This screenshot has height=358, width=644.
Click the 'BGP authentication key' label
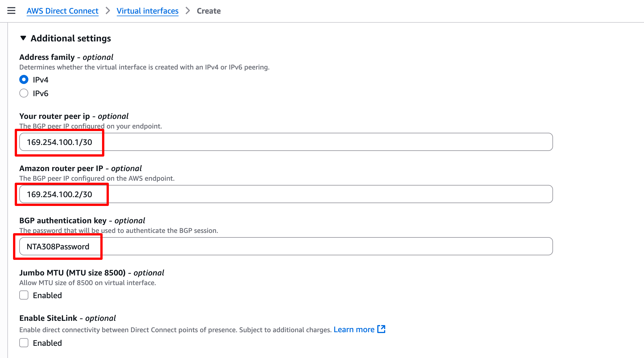tap(63, 221)
